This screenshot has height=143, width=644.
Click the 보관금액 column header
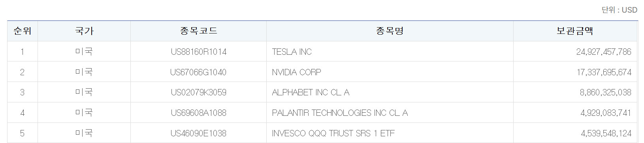[x=575, y=31]
